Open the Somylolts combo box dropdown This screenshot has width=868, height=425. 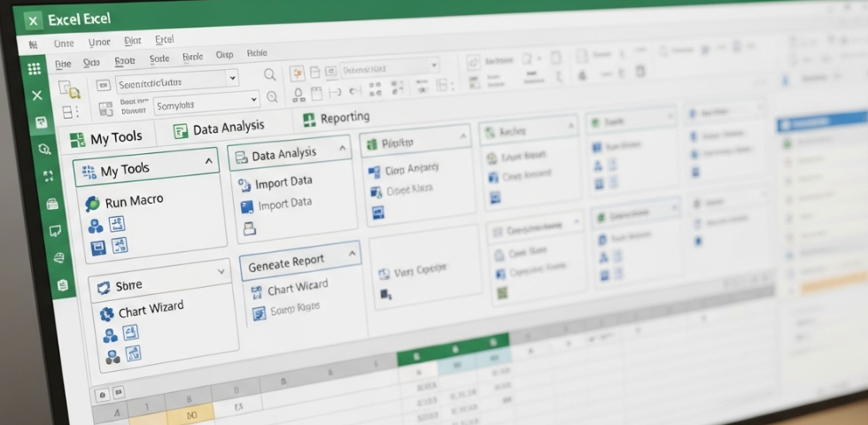tap(254, 99)
